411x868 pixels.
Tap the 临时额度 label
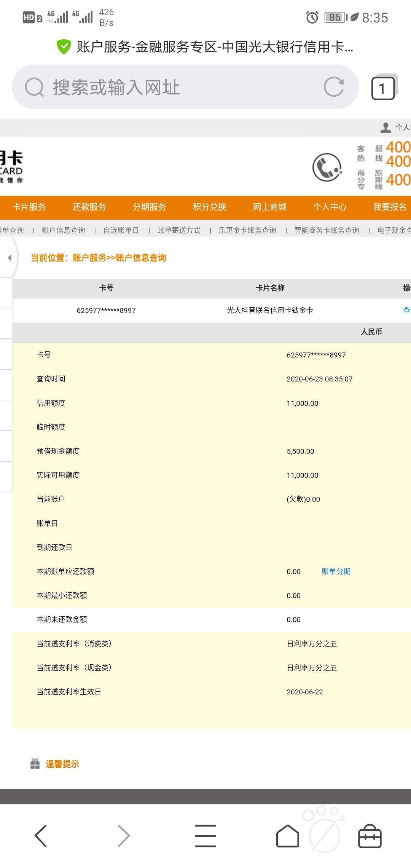tap(51, 427)
